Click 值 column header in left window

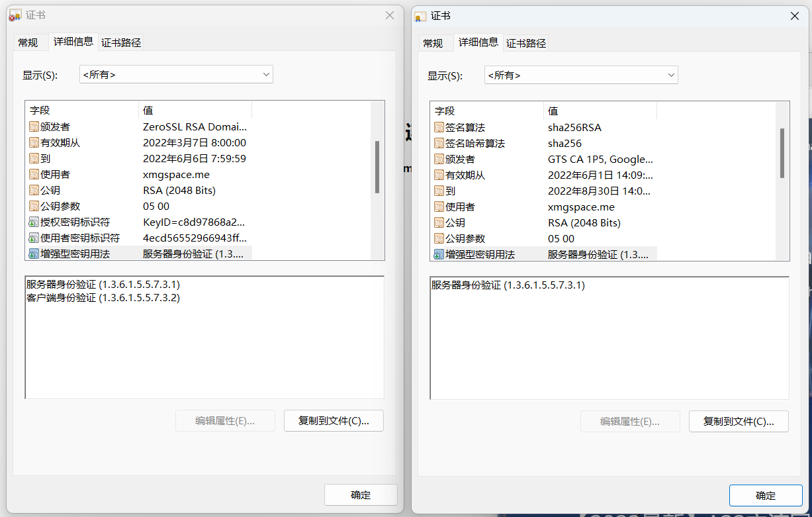tap(195, 111)
